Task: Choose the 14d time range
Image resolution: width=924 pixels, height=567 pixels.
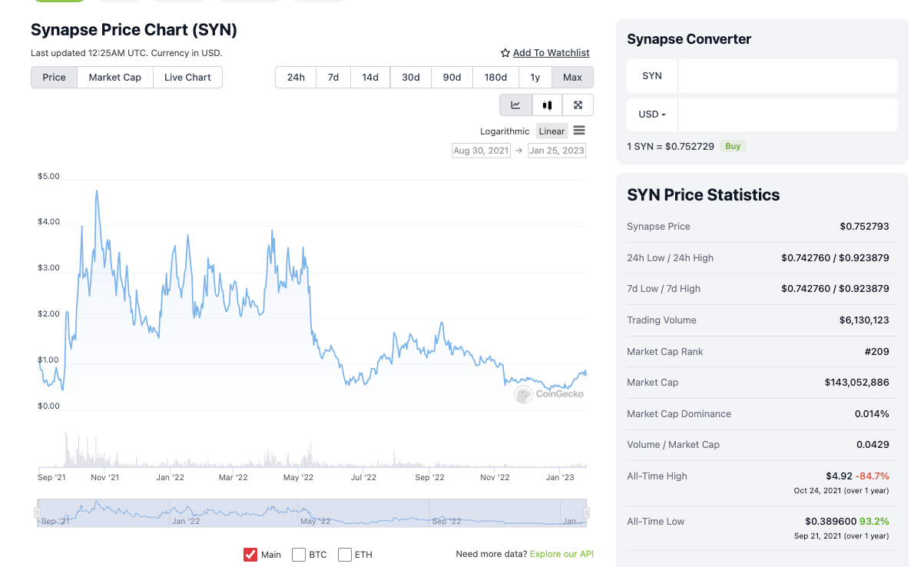Action: point(370,78)
